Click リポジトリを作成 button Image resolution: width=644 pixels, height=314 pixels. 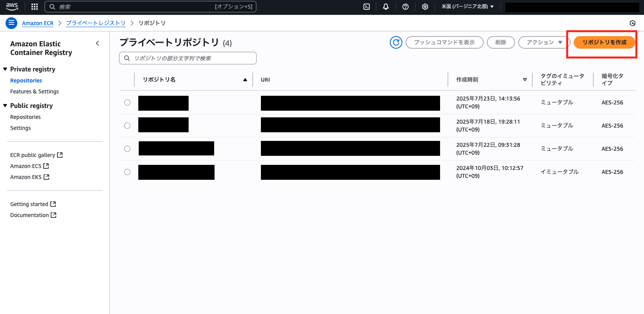[604, 42]
